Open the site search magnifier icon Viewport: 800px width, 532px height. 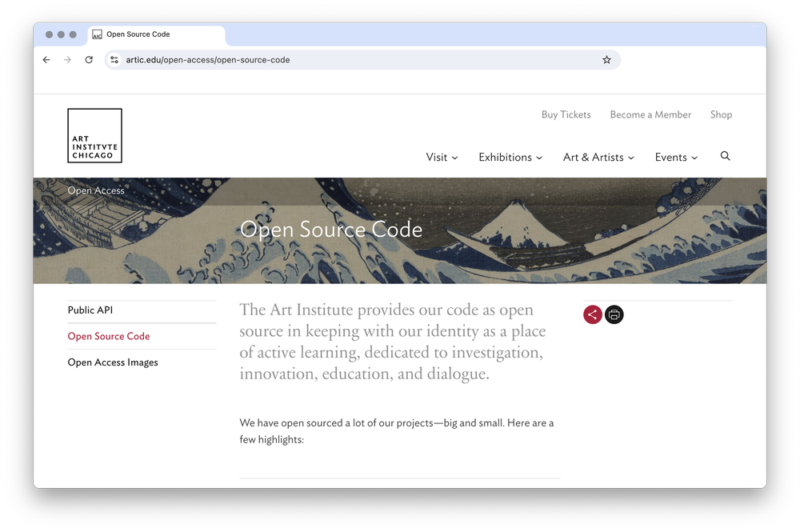(725, 156)
